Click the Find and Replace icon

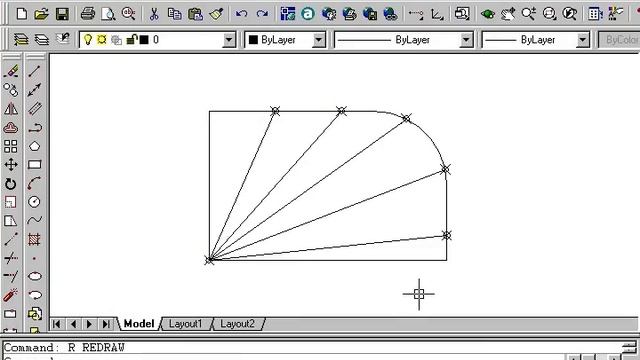128,14
